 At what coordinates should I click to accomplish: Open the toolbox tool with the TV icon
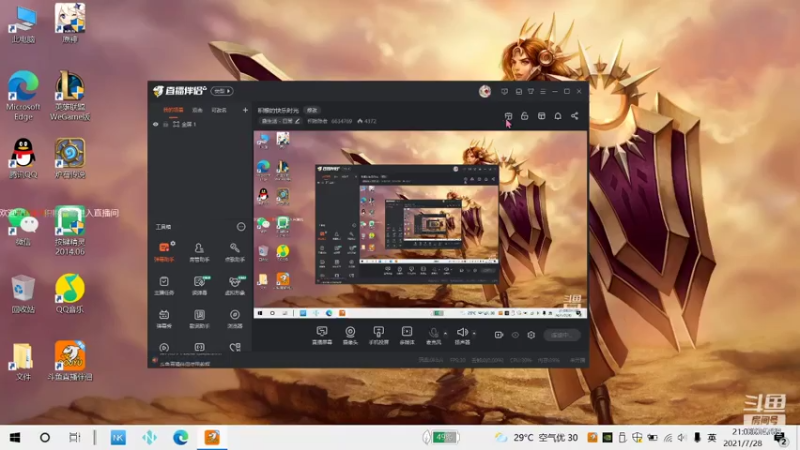[164, 318]
